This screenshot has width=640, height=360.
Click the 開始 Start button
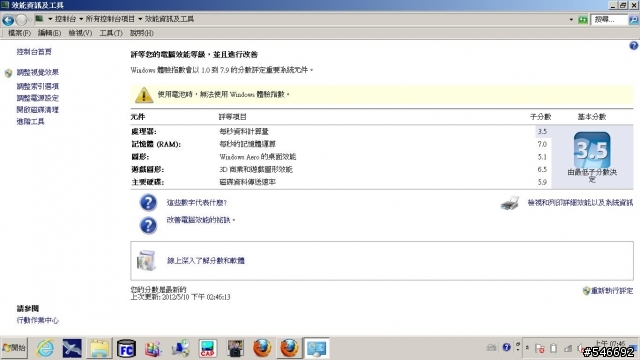[14, 348]
